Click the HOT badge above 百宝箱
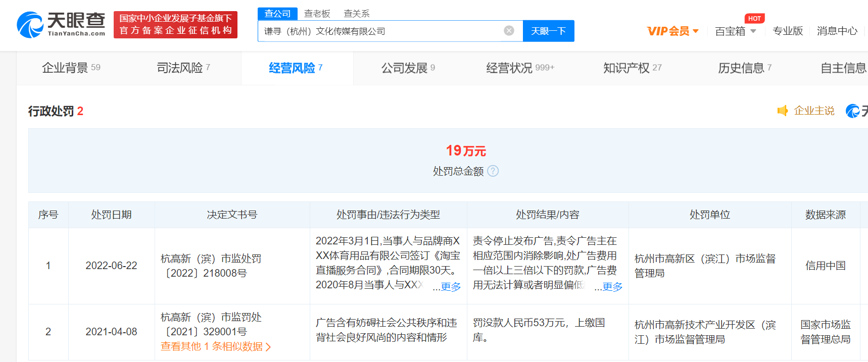 point(754,19)
